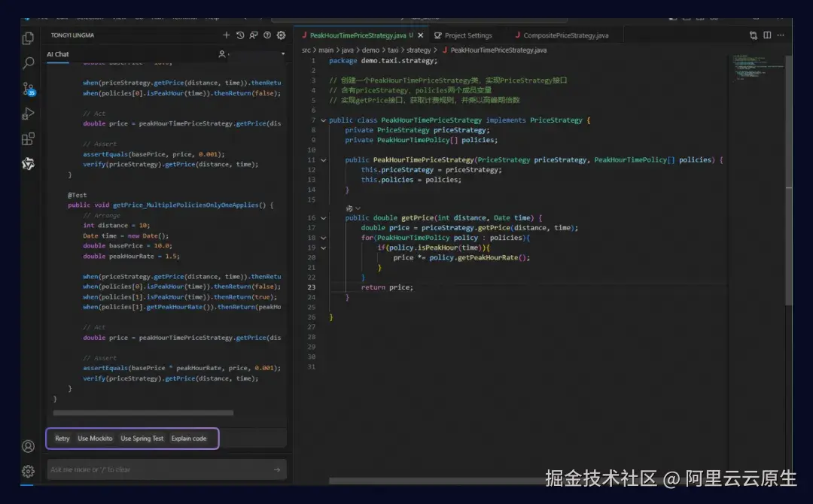Open the Accounts icon in activity bar

coord(28,446)
